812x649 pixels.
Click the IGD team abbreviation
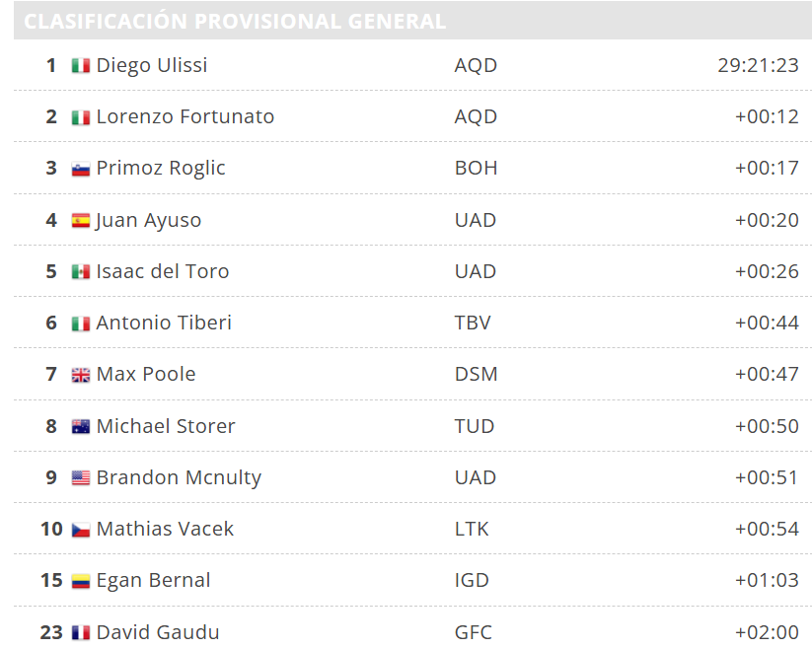(x=472, y=580)
